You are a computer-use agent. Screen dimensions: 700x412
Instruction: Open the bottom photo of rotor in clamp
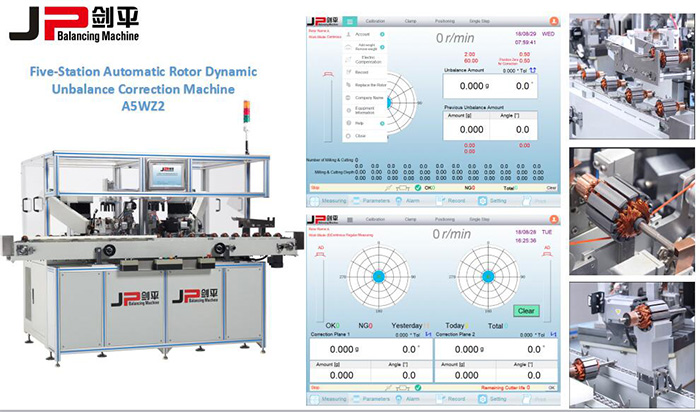click(632, 345)
